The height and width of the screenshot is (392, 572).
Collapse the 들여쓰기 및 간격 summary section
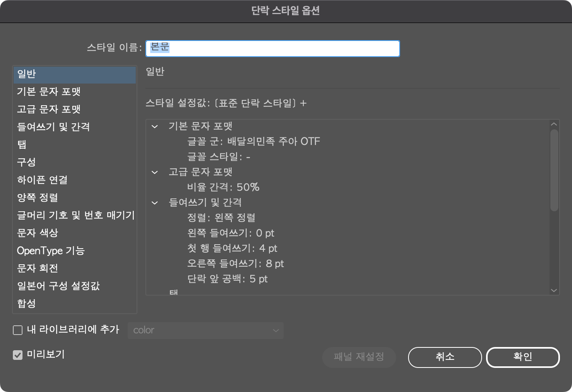[x=155, y=202]
